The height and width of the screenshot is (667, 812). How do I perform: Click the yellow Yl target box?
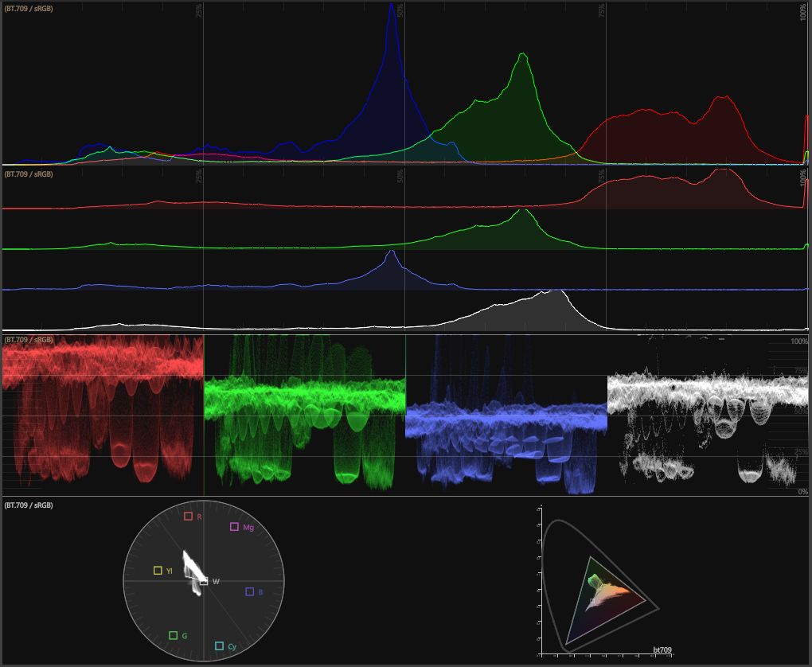pyautogui.click(x=158, y=571)
